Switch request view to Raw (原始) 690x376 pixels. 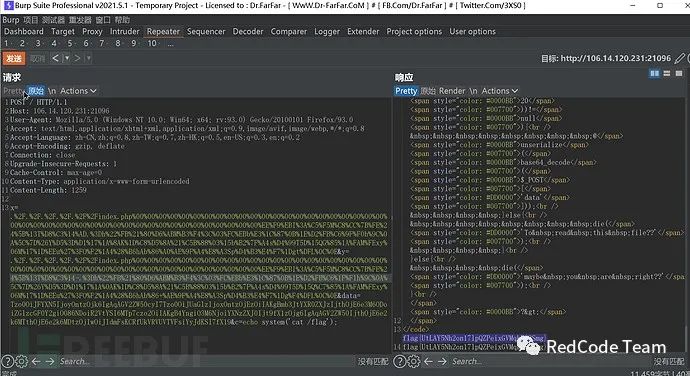coord(36,91)
